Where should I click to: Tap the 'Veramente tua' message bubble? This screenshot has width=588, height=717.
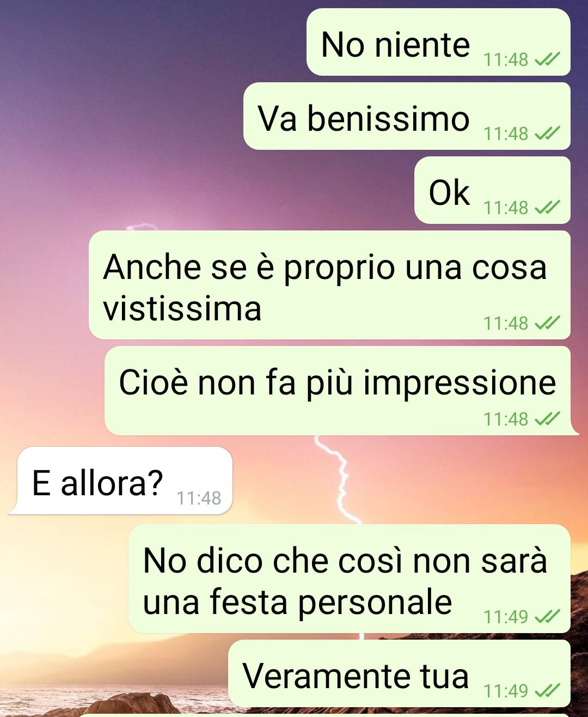(x=399, y=673)
